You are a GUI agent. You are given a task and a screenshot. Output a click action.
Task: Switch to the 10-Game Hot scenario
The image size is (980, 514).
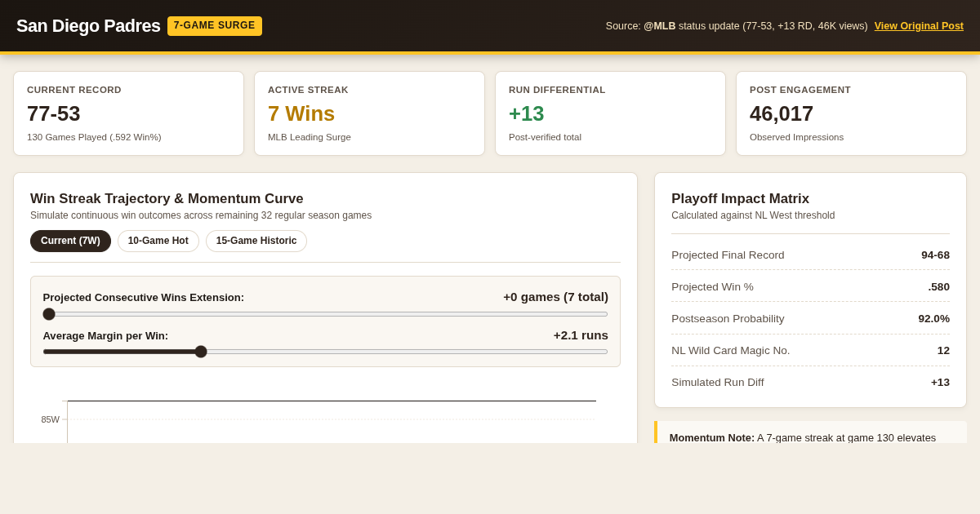coord(158,241)
